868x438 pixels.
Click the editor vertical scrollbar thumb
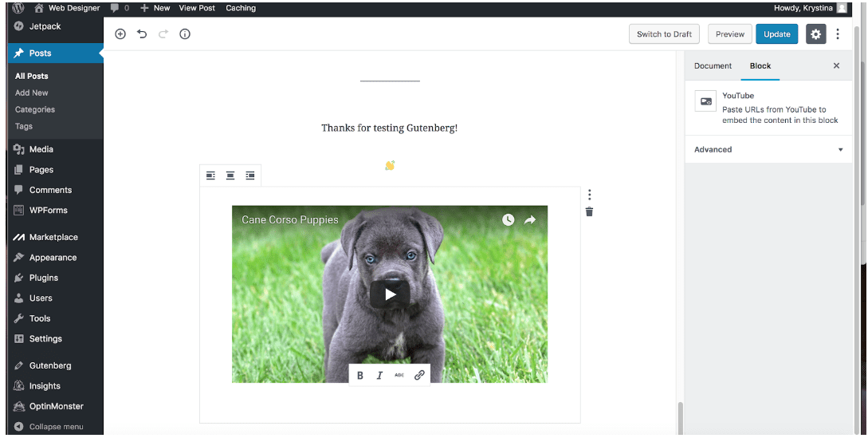pyautogui.click(x=681, y=418)
